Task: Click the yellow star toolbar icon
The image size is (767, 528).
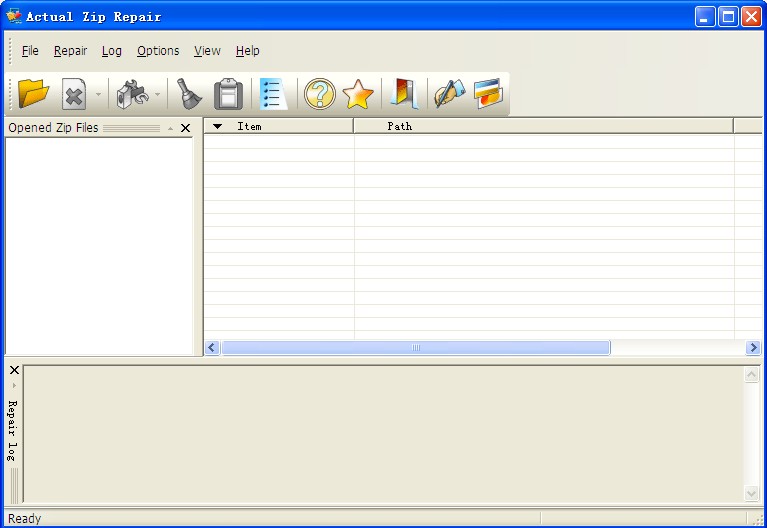Action: 357,94
